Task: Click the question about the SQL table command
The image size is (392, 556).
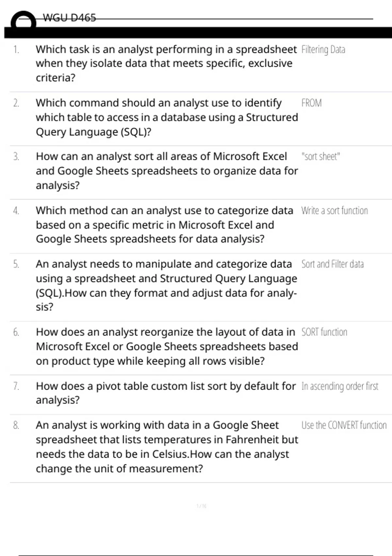Action: pyautogui.click(x=167, y=117)
